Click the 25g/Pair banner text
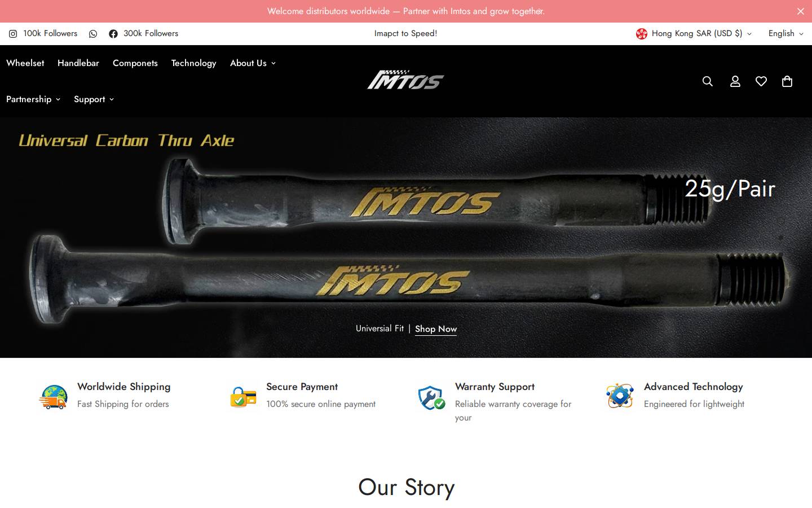Image resolution: width=812 pixels, height=508 pixels. [730, 189]
